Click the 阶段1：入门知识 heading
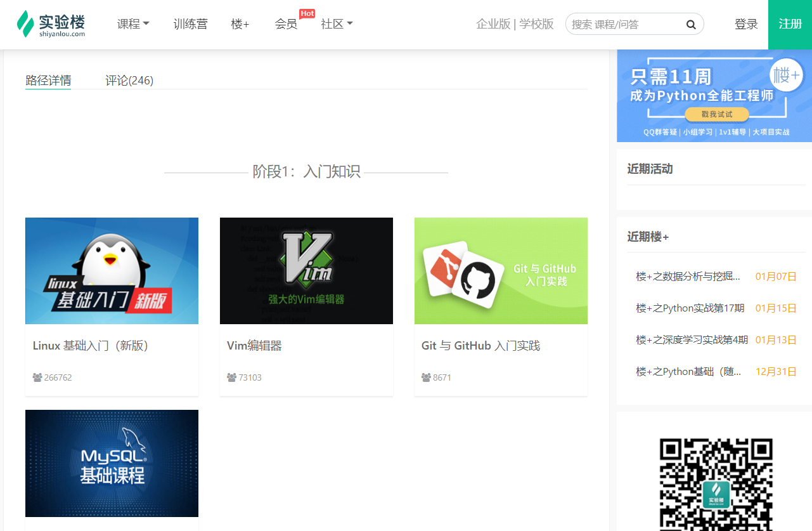The width and height of the screenshot is (812, 531). (x=306, y=172)
